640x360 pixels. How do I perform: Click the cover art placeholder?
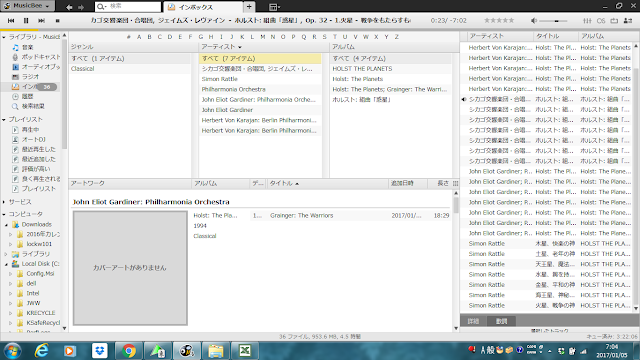(x=130, y=268)
